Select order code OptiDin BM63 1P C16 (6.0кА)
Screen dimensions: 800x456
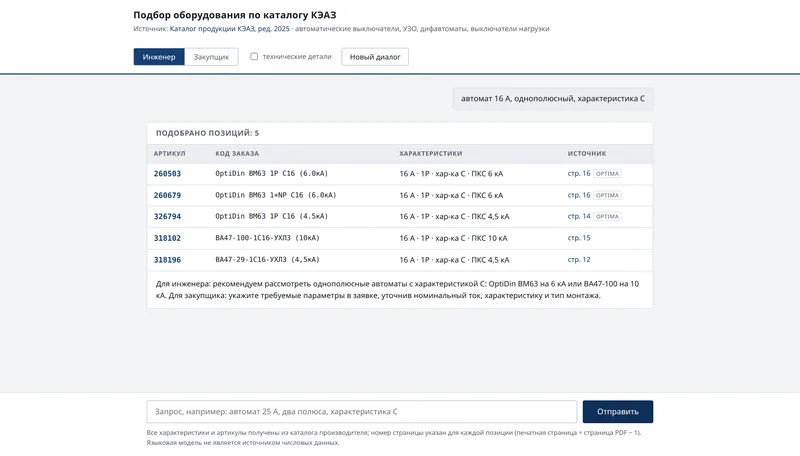271,174
